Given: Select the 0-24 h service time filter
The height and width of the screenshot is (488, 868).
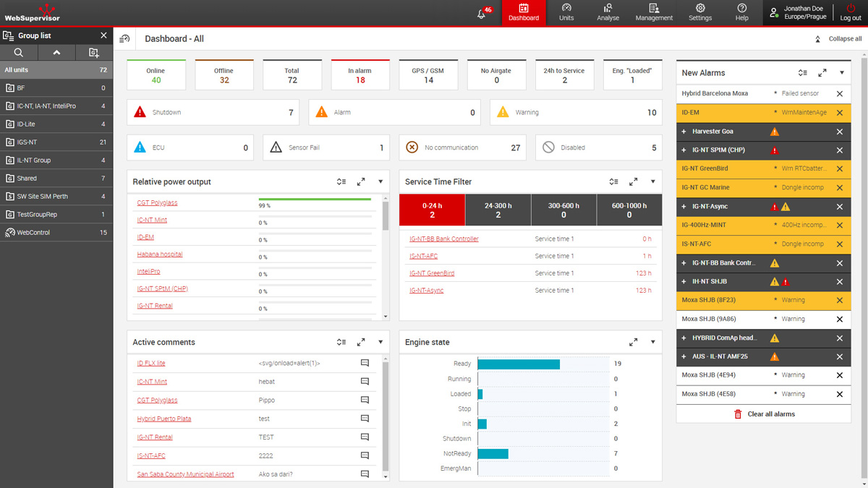Looking at the screenshot, I should tap(432, 210).
